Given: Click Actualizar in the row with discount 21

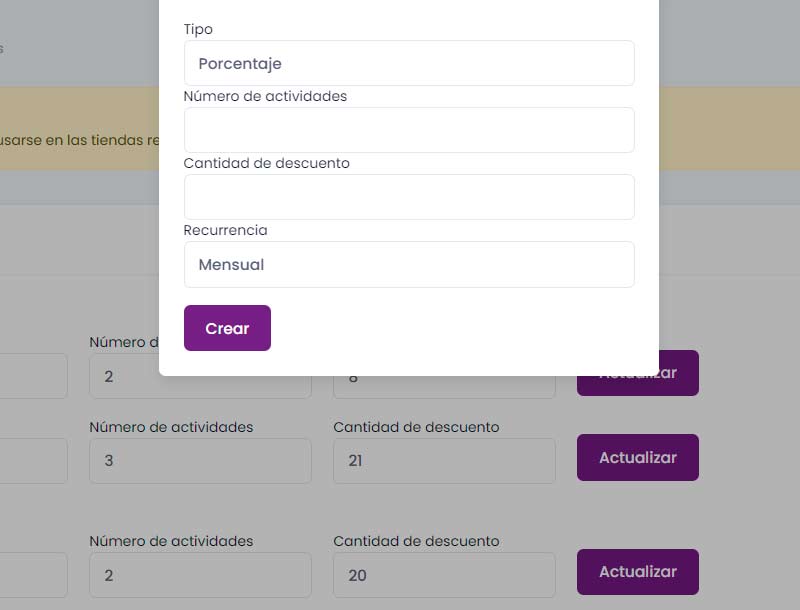Looking at the screenshot, I should pos(637,457).
